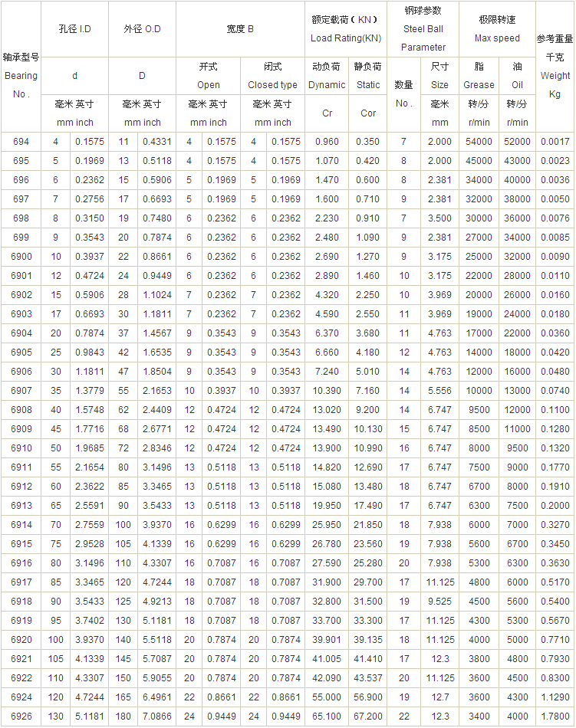Click the Cor column header
The height and width of the screenshot is (728, 576).
pos(368,113)
